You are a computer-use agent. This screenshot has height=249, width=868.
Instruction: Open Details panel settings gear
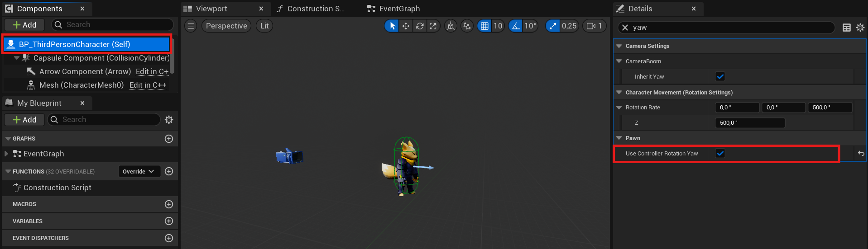coord(860,28)
